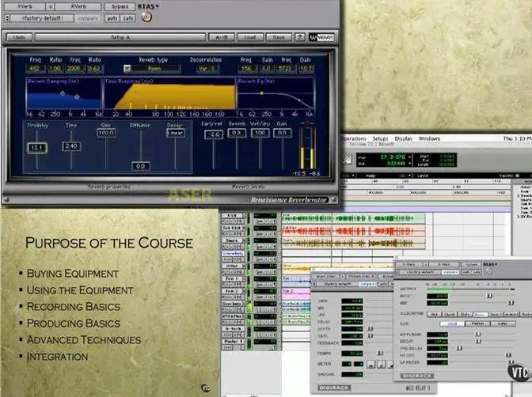Click the A->B copy button

221,37
